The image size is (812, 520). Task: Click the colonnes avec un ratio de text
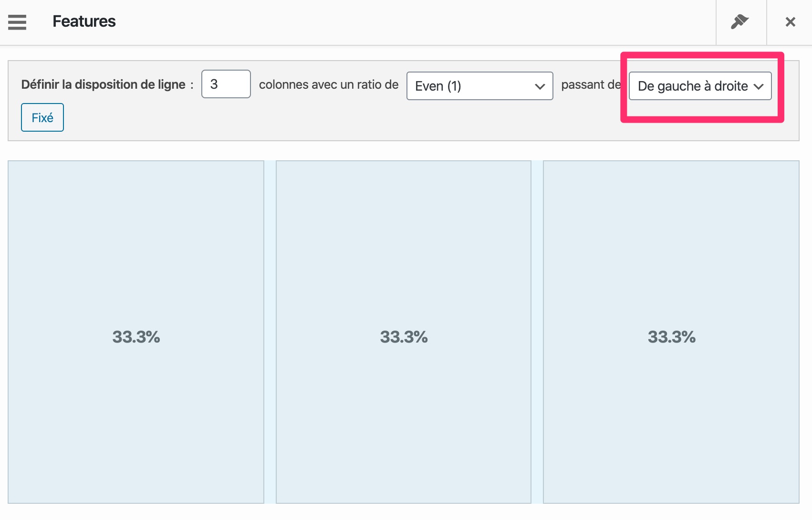(x=328, y=84)
